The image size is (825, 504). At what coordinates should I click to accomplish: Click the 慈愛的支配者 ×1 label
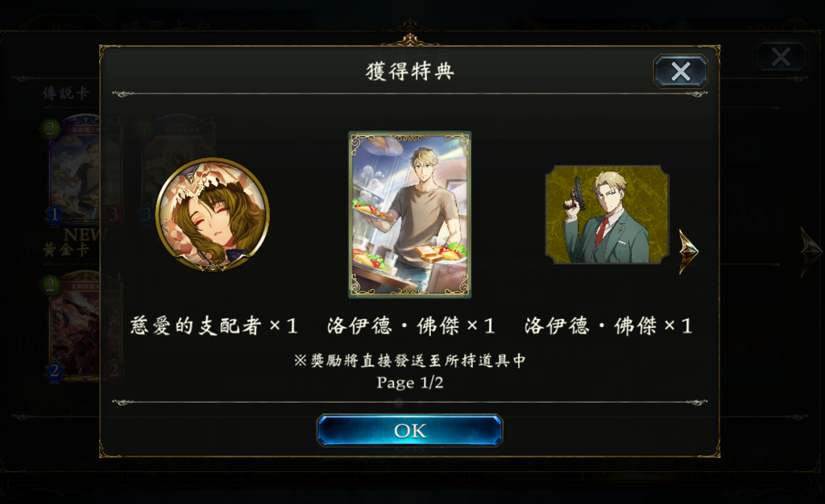pyautogui.click(x=214, y=326)
